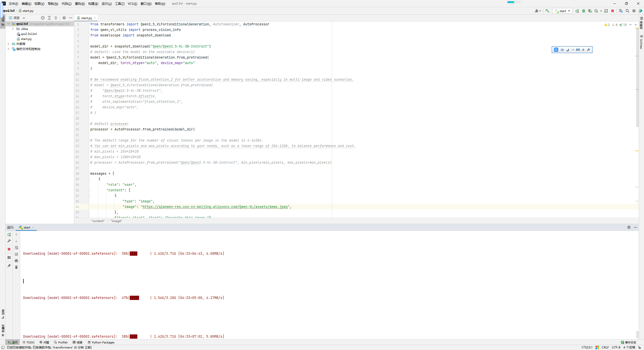Toggle the line 12 commented model code

[151, 85]
